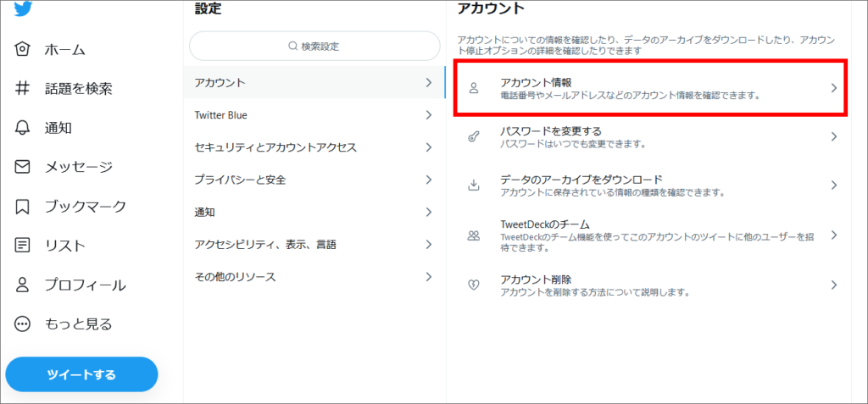Select 通知 in the settings list
The image size is (868, 404).
point(314,212)
